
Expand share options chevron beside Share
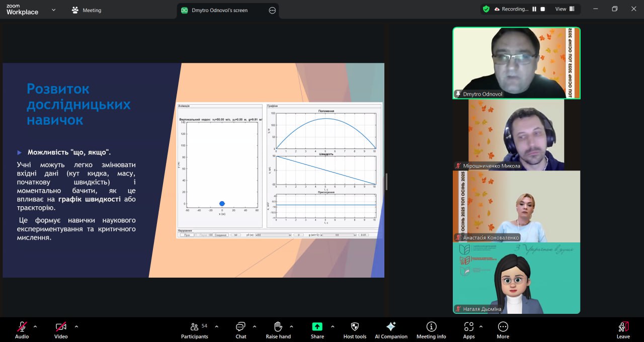[x=332, y=326]
